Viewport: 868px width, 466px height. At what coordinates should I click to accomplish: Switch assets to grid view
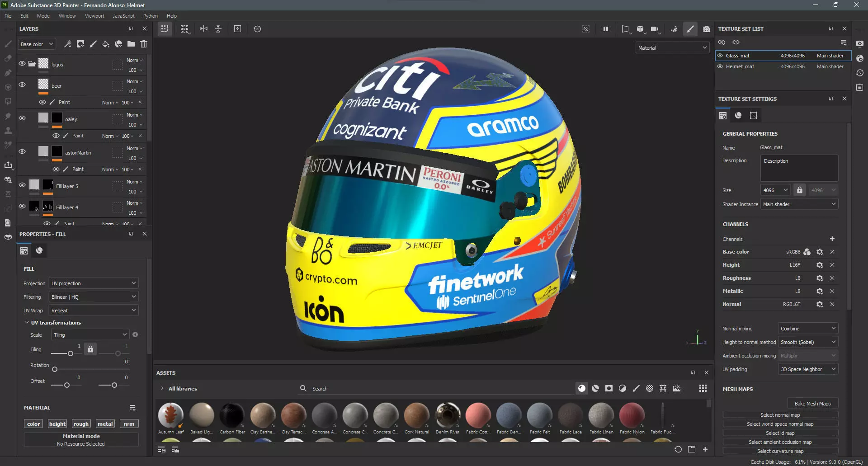[x=703, y=388]
